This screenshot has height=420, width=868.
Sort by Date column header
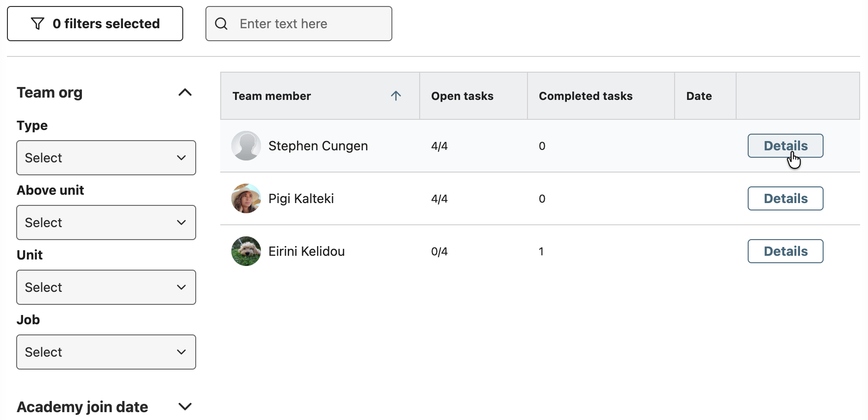[699, 96]
